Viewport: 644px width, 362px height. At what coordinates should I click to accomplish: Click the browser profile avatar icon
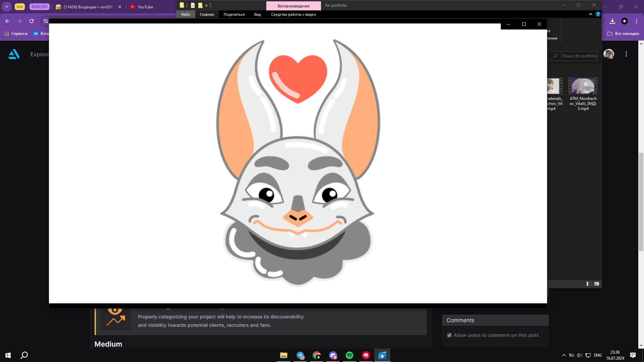[x=624, y=21]
